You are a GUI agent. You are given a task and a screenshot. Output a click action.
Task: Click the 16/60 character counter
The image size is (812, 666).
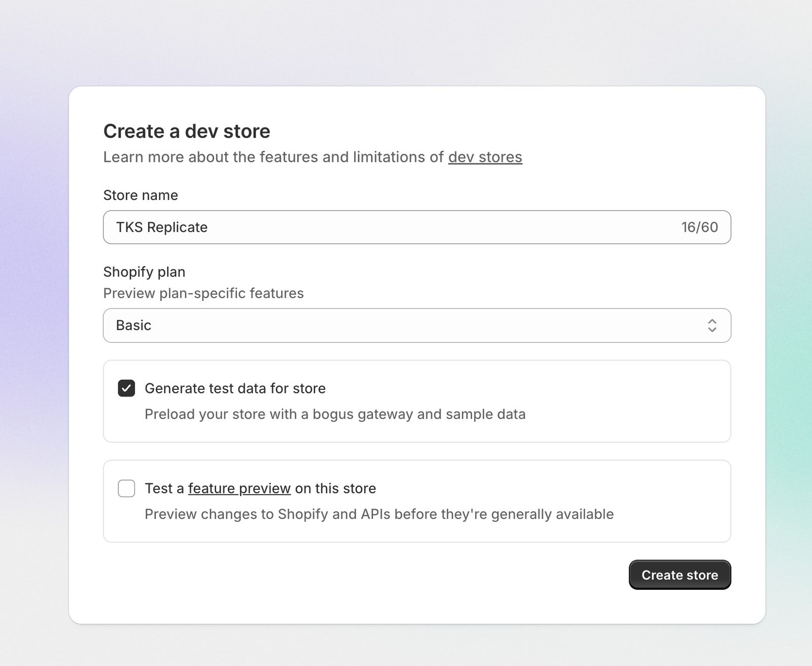coord(699,227)
